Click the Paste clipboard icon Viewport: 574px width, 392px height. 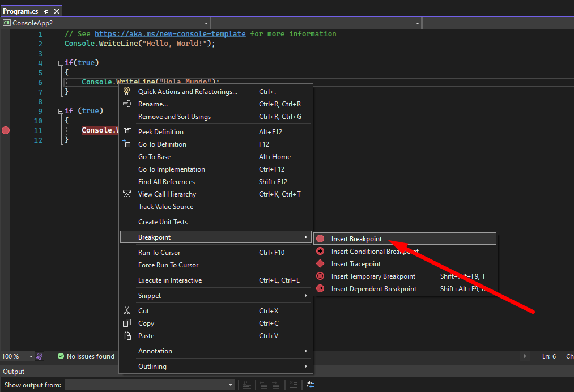127,336
